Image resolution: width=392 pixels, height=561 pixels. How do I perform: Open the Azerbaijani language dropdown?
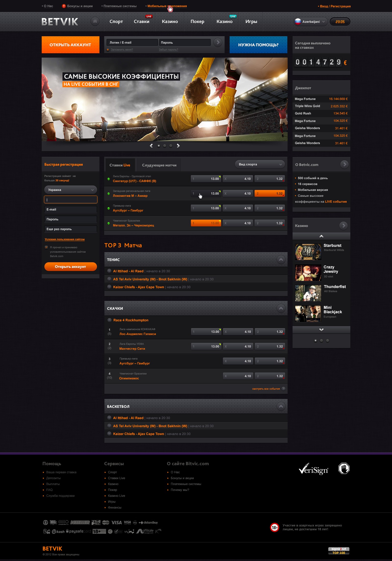[x=310, y=22]
